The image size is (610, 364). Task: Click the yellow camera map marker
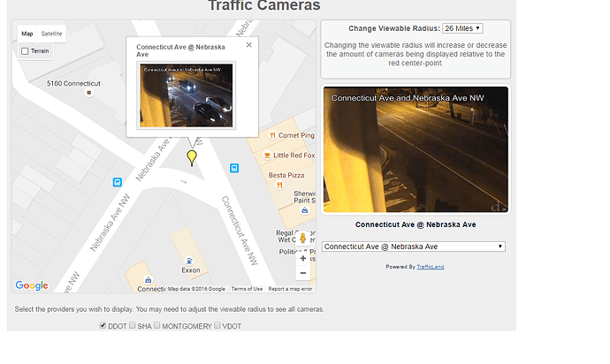pyautogui.click(x=191, y=157)
